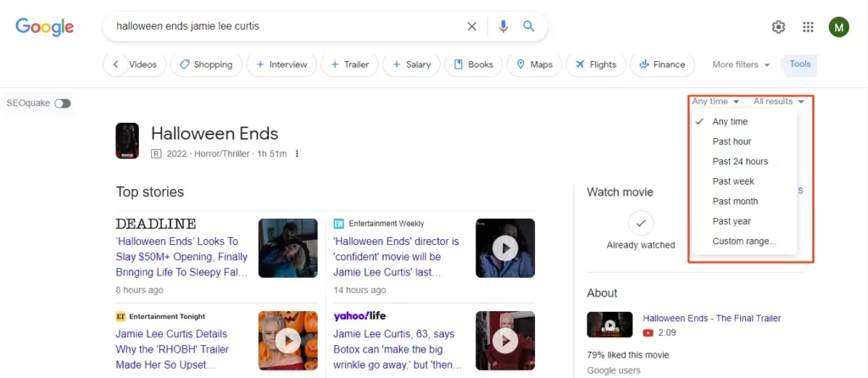This screenshot has height=378, width=868.
Task: Click the Entertainment Tonight source label
Action: coord(167,317)
